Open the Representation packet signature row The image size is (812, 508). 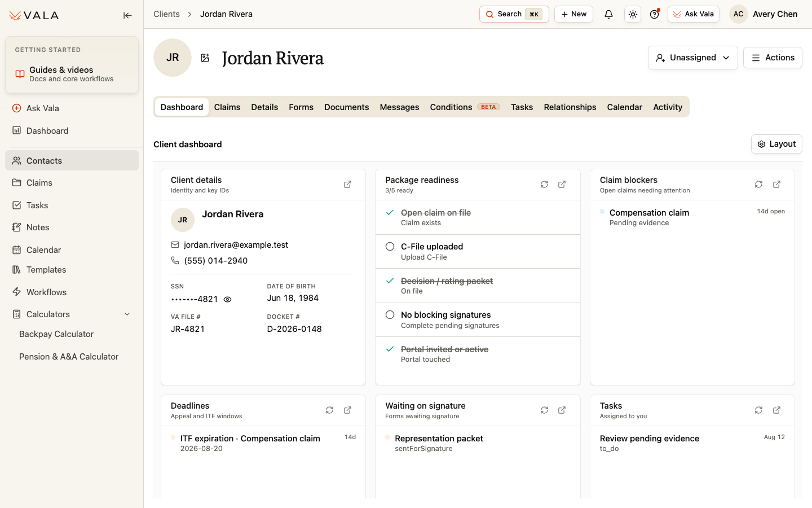[478, 443]
